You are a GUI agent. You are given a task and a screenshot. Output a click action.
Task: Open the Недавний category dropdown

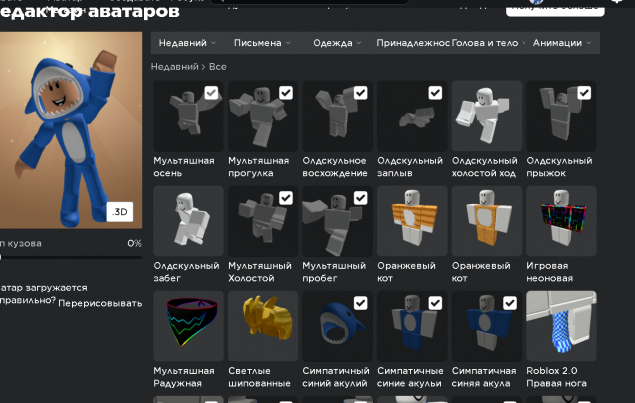187,43
